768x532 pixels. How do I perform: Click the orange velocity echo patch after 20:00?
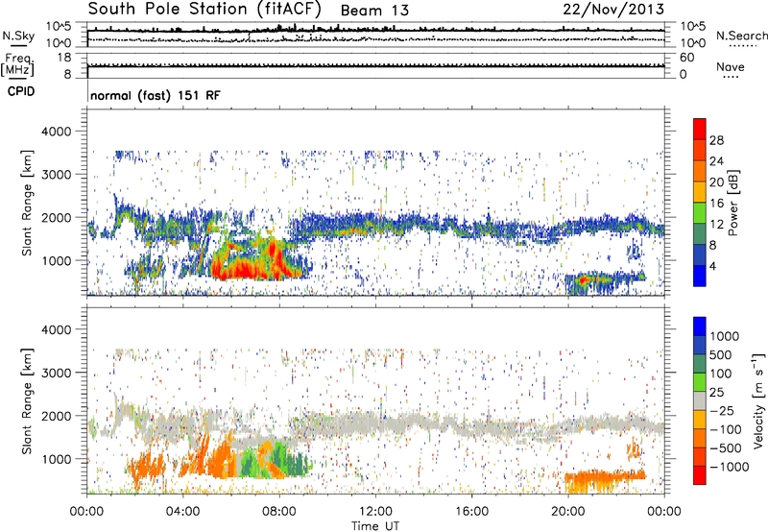tap(605, 475)
